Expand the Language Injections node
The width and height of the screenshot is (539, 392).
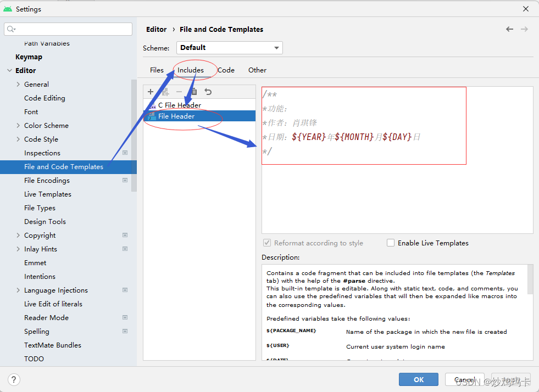(18, 290)
